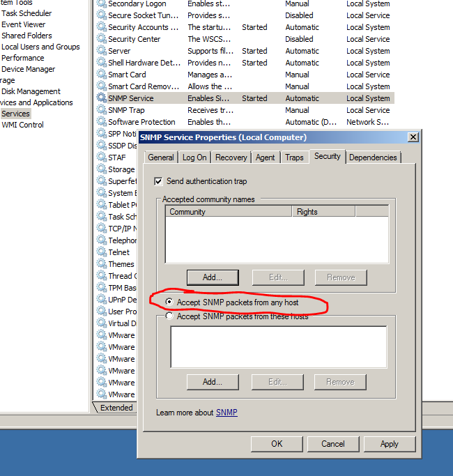
Task: Open Shared Folders in the tree
Action: coord(26,36)
